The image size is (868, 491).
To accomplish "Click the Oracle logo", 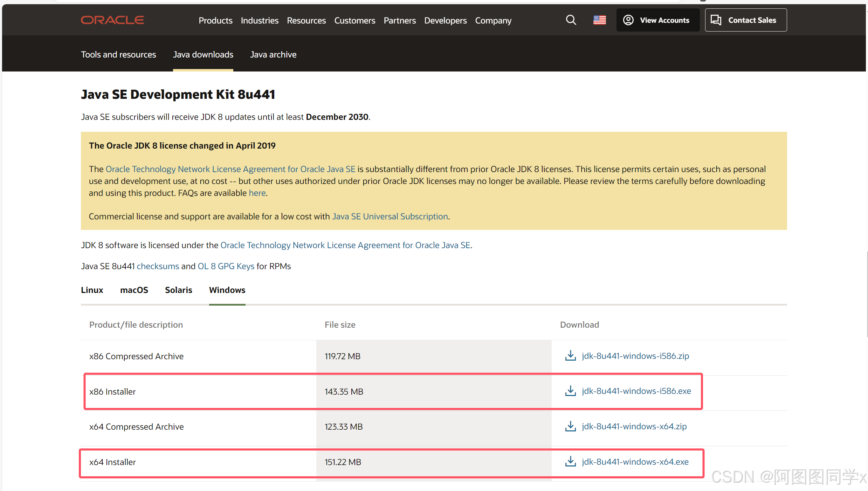I will point(112,20).
